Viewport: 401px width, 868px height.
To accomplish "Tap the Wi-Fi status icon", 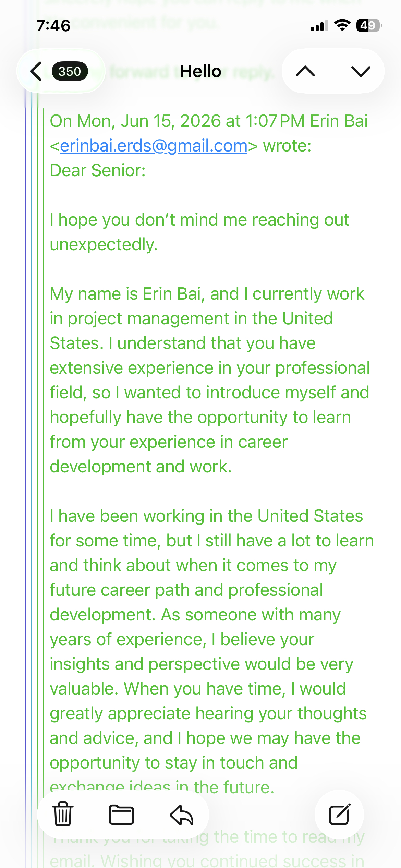I will (x=342, y=25).
